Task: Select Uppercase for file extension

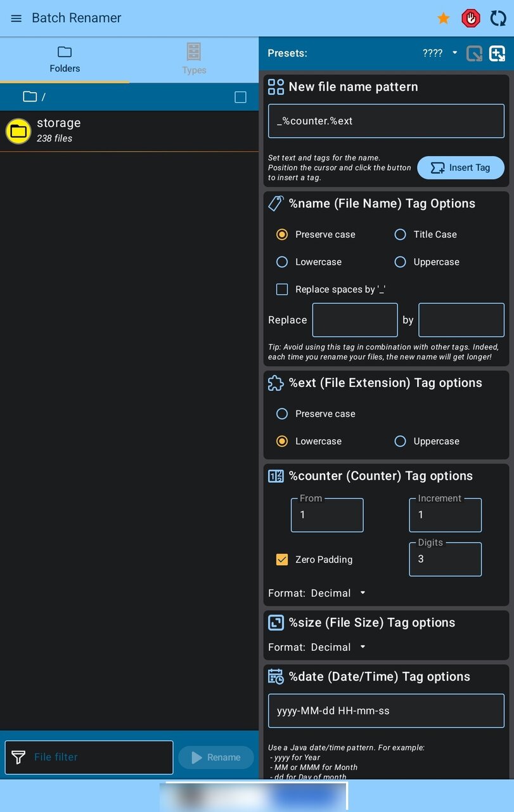Action: pos(400,442)
